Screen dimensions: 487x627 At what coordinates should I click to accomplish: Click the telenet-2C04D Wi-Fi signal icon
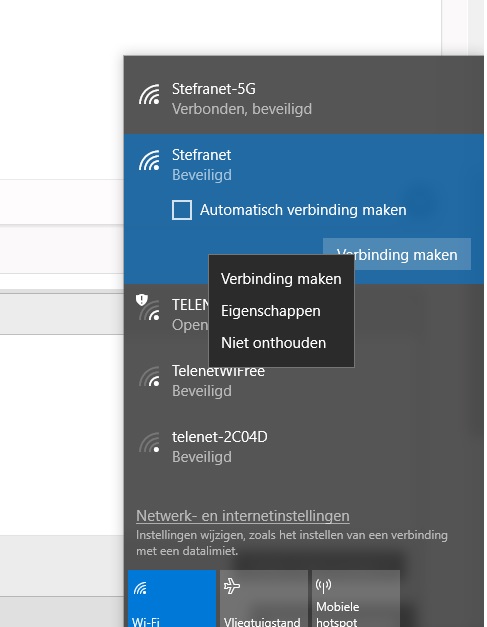[150, 443]
